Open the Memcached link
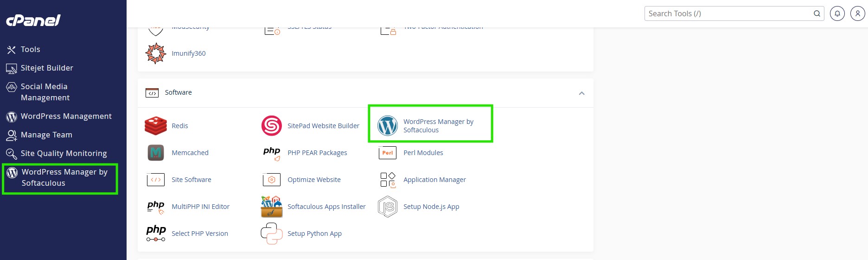 point(190,153)
